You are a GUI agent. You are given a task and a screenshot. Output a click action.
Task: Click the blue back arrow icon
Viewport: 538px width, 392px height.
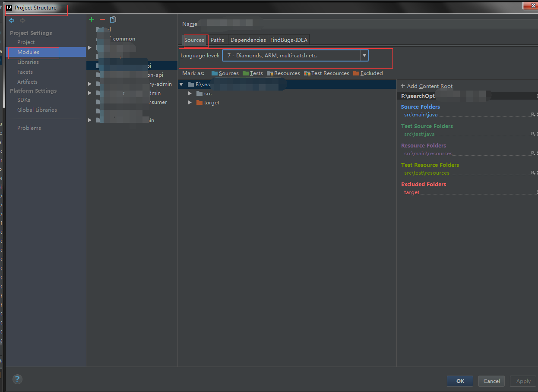click(12, 20)
